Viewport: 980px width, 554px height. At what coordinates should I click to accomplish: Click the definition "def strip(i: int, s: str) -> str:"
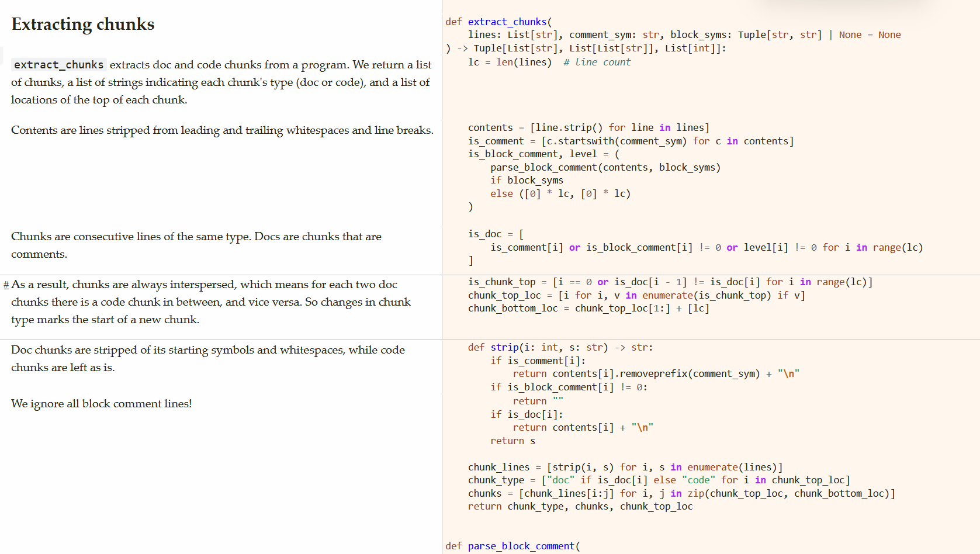560,348
